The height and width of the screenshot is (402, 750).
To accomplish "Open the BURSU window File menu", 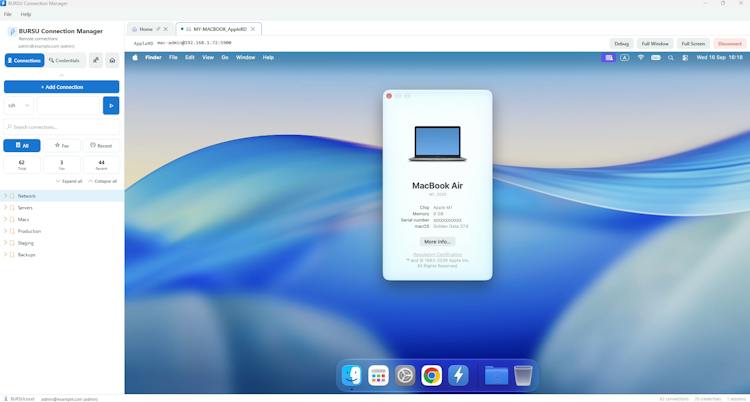I will point(8,14).
